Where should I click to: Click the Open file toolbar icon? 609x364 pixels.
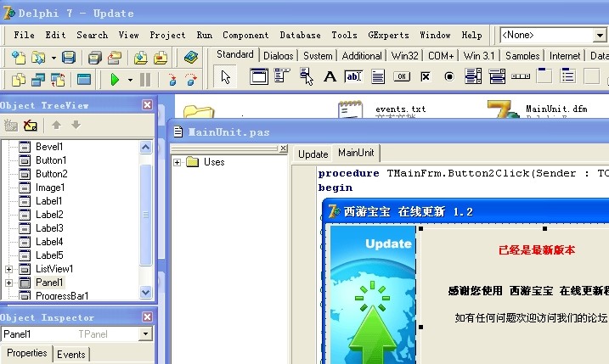[38, 58]
